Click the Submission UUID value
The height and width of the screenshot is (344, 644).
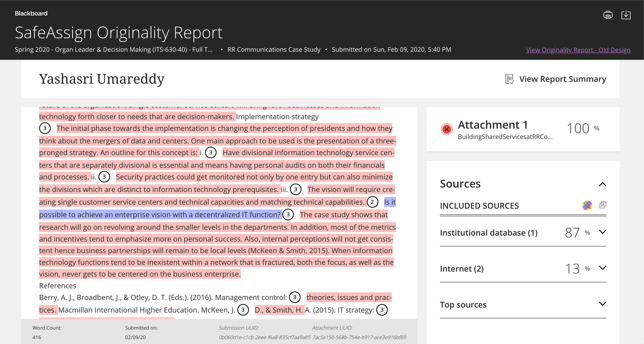264,337
